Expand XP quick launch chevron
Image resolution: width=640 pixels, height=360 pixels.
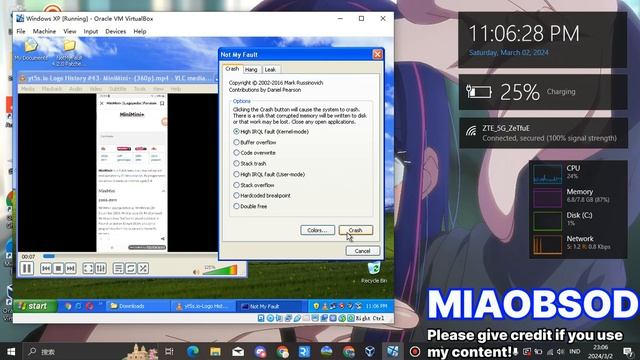(x=100, y=304)
